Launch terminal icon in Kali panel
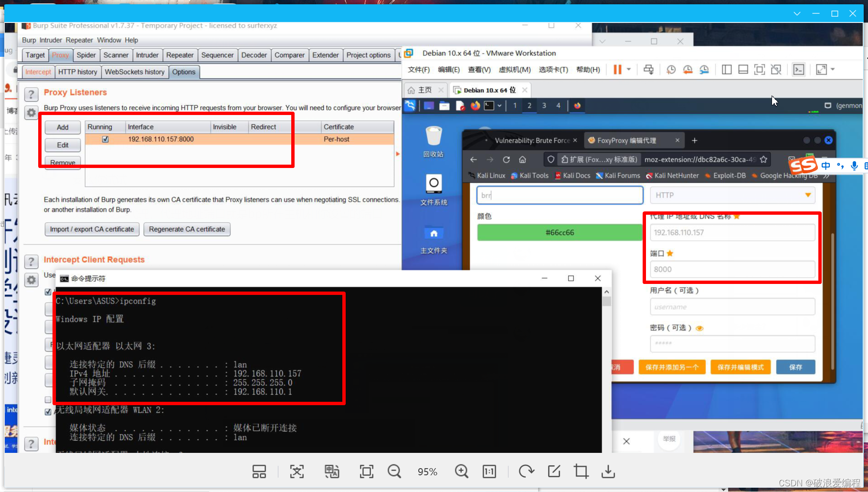This screenshot has height=492, width=868. pyautogui.click(x=489, y=106)
